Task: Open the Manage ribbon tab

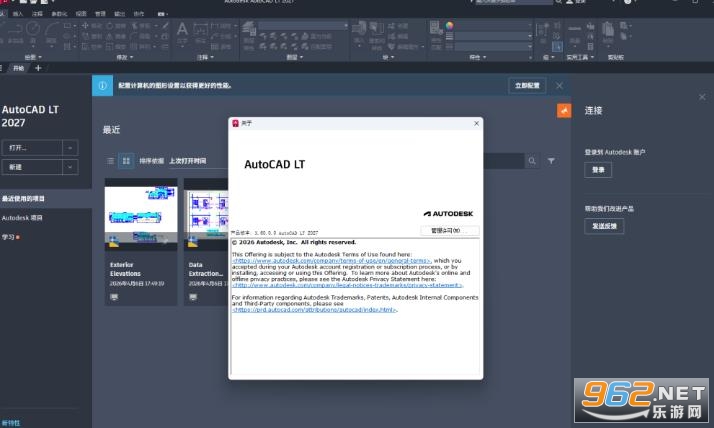Action: click(x=100, y=14)
